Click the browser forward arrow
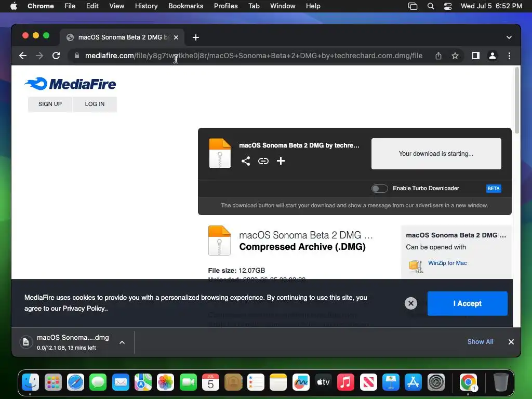This screenshot has height=399, width=532. [39, 56]
